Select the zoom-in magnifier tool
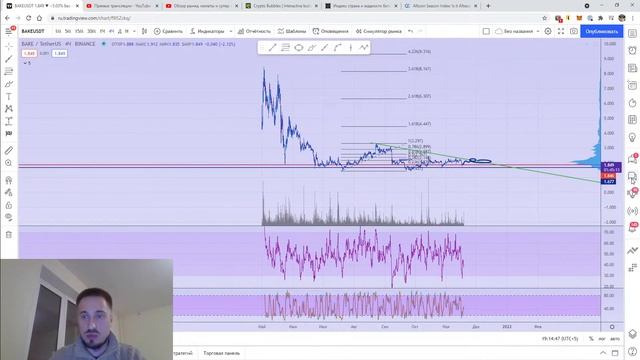 (9, 163)
